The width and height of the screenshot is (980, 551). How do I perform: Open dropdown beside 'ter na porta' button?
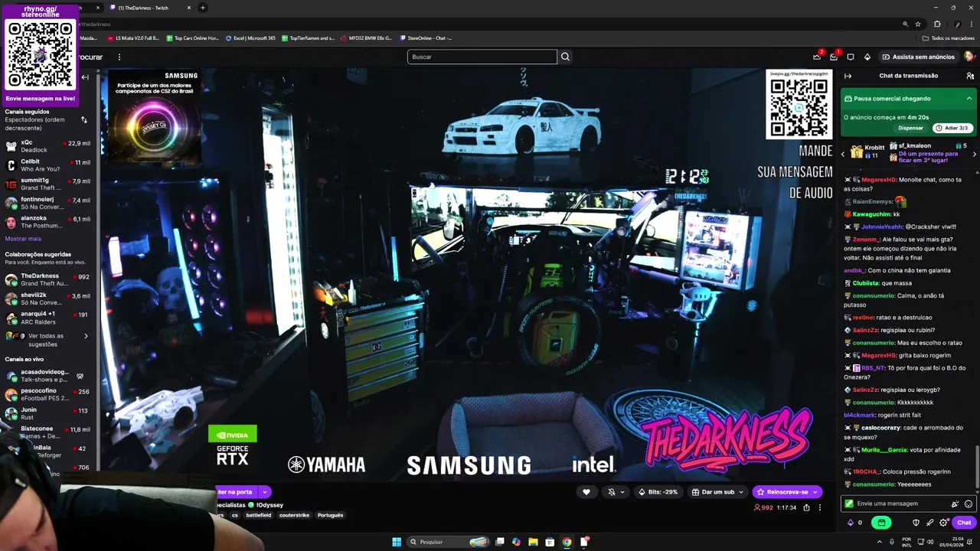click(264, 492)
